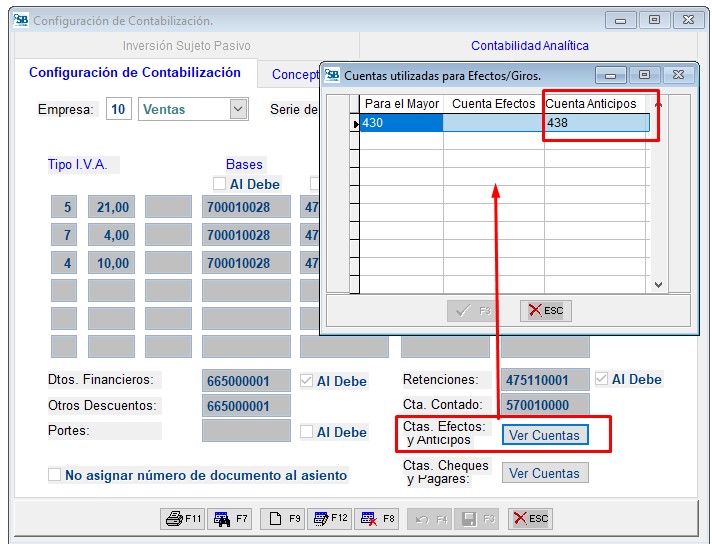Check No asignar número de documento al asiento
The height and width of the screenshot is (544, 712).
(54, 475)
